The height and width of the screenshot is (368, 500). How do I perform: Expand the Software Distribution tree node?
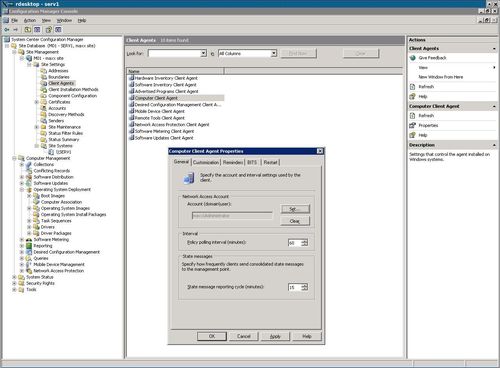coord(22,177)
